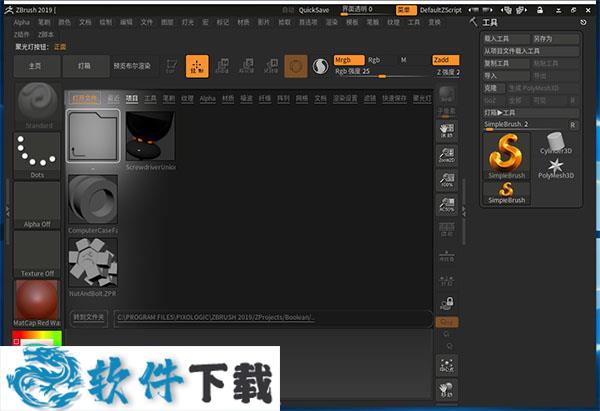Open the MatCap Red Wax material picker
This screenshot has width=600, height=411.
click(37, 303)
